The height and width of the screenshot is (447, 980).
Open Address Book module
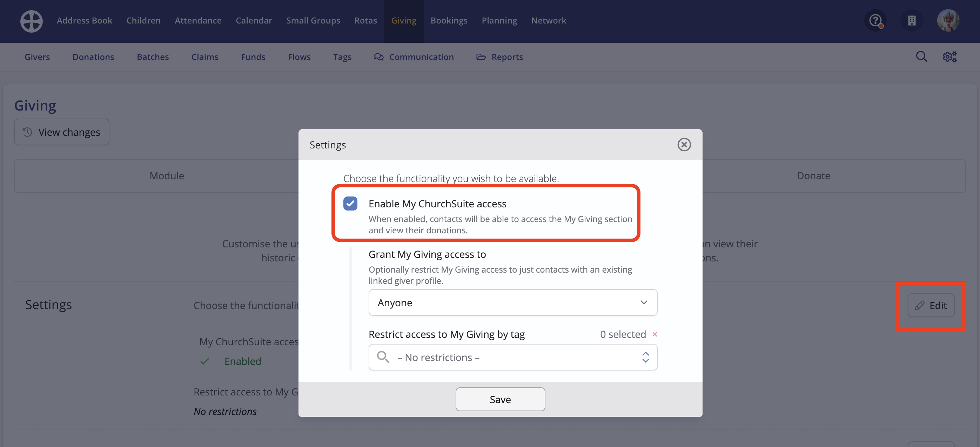(85, 21)
